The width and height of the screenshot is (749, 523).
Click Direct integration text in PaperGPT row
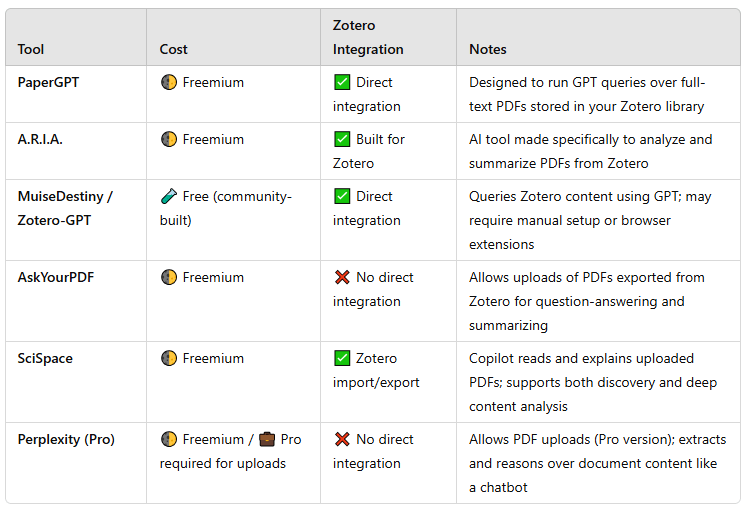coord(366,94)
